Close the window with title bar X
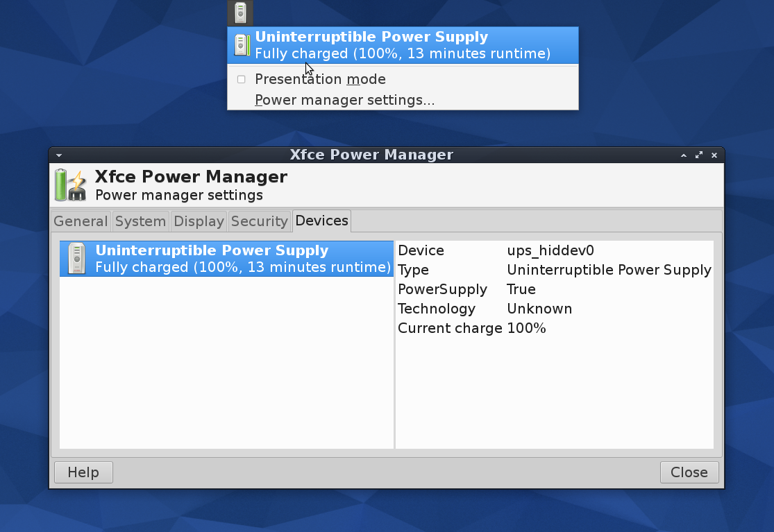This screenshot has height=532, width=774. (714, 155)
